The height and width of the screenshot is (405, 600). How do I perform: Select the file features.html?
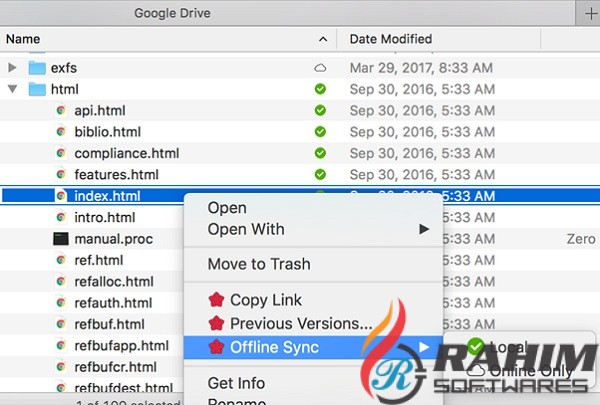116,175
